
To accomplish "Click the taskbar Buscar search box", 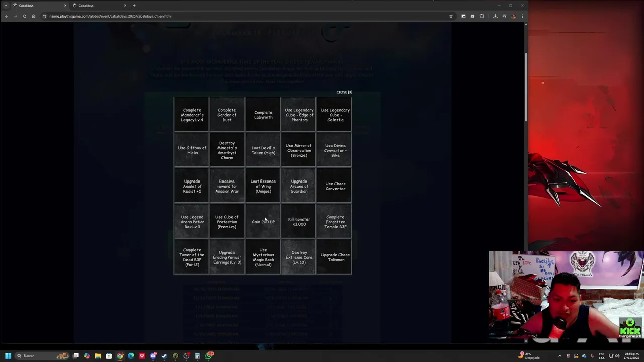I will pos(42,356).
